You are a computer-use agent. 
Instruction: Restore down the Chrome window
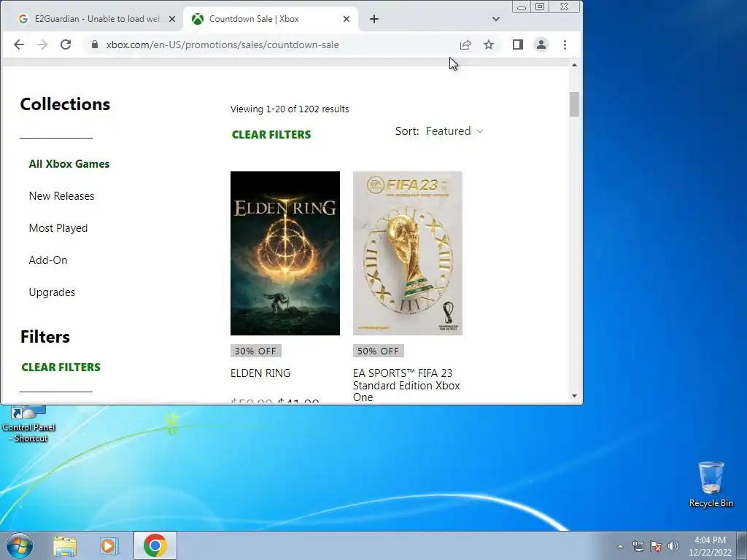point(540,7)
